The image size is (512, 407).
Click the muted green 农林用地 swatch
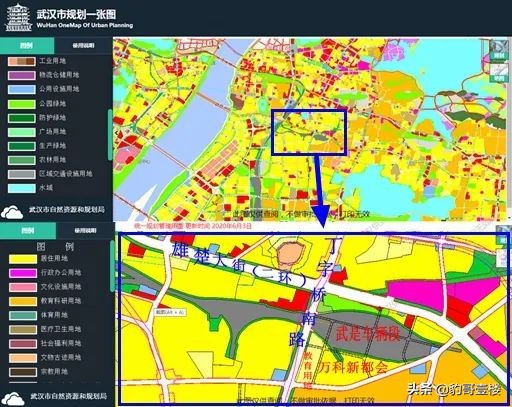[x=22, y=160]
